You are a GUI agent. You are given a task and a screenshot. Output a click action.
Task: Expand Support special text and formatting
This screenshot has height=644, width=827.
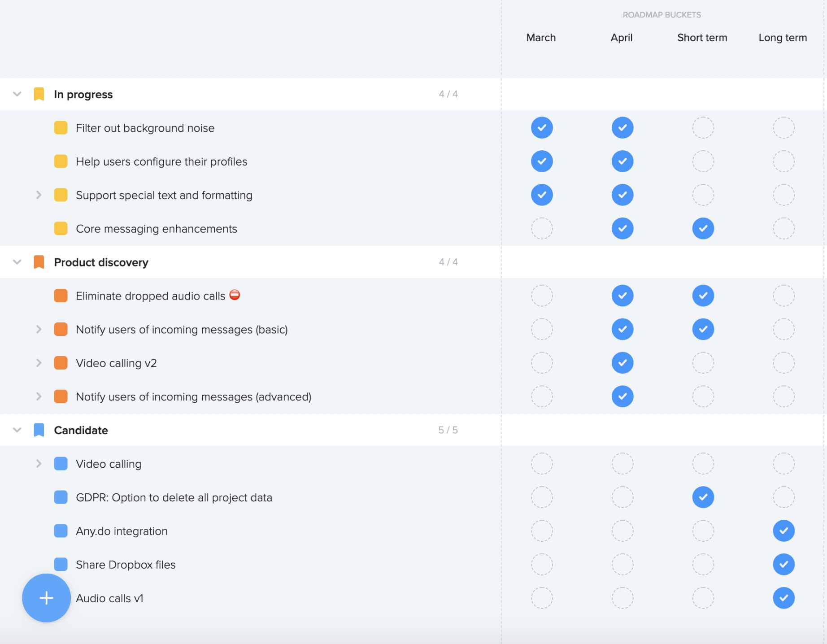click(x=39, y=195)
